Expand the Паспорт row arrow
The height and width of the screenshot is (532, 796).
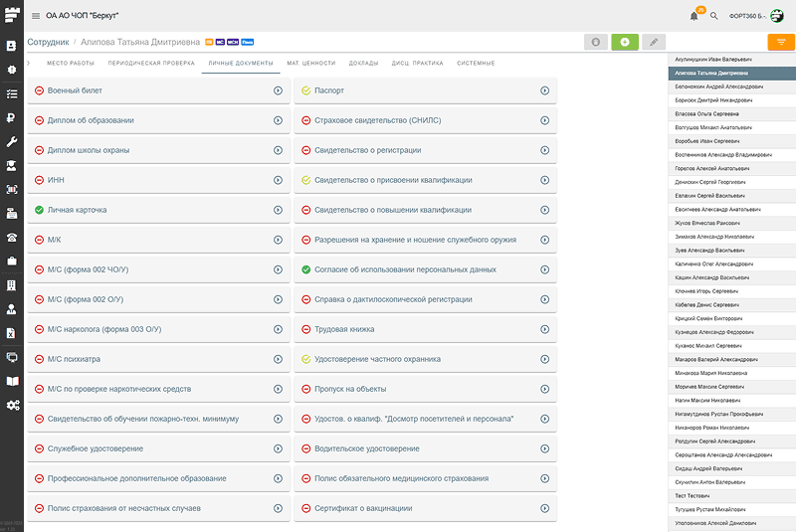click(x=545, y=90)
